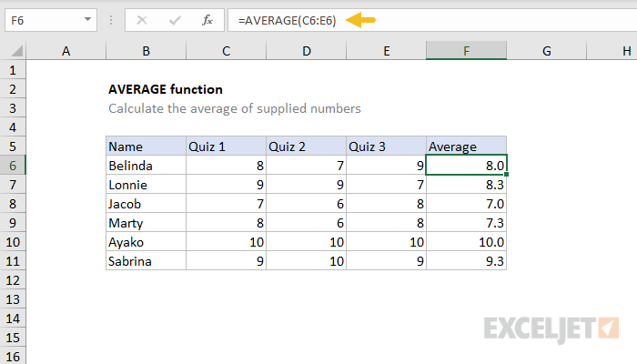Click Sabrina's average value 9.3
Screen dimensions: 637x364
coord(466,260)
